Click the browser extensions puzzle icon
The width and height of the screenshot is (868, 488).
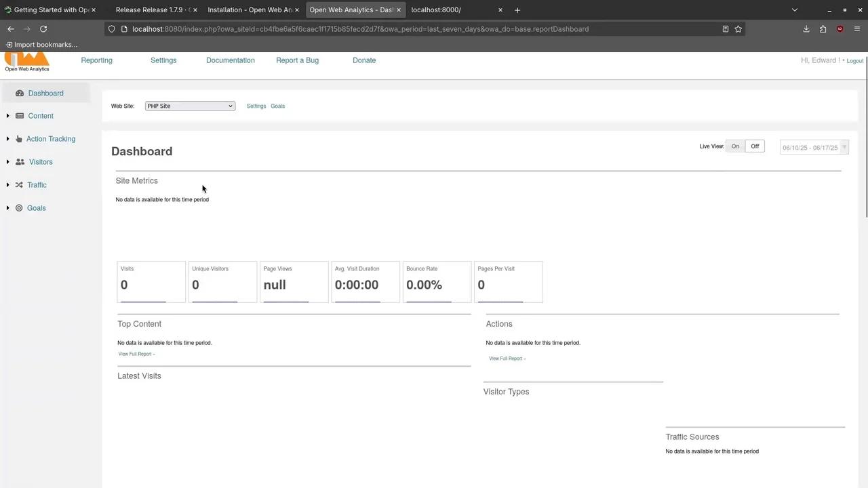pos(823,28)
